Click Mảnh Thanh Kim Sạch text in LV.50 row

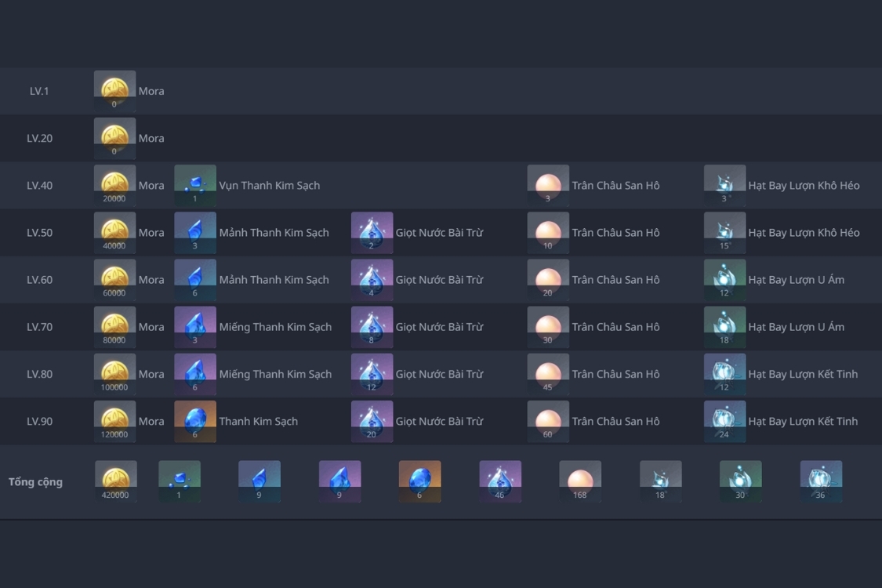pos(274,233)
